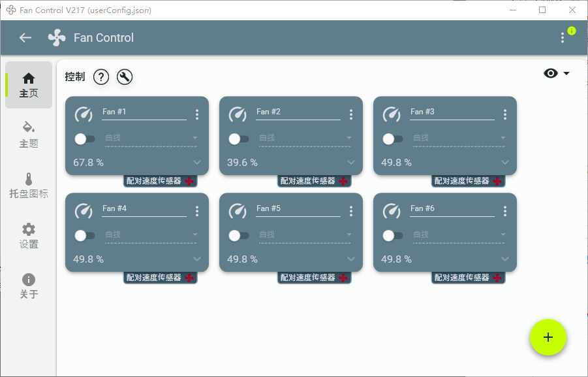Click the Fan #5 speedometer icon

pyautogui.click(x=238, y=210)
